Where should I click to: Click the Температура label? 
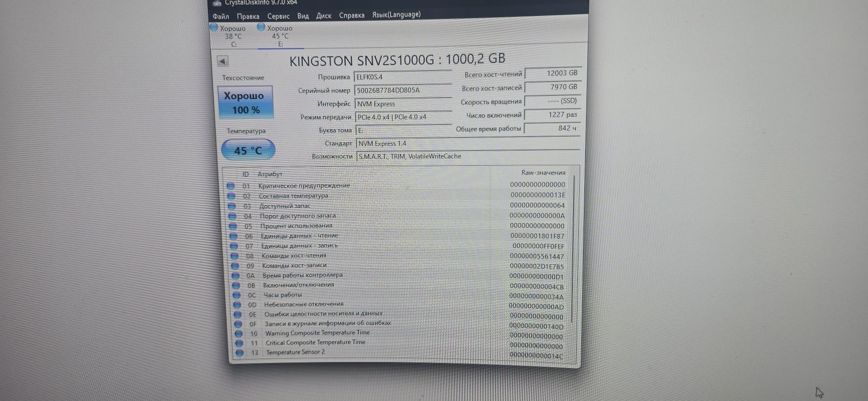click(246, 131)
